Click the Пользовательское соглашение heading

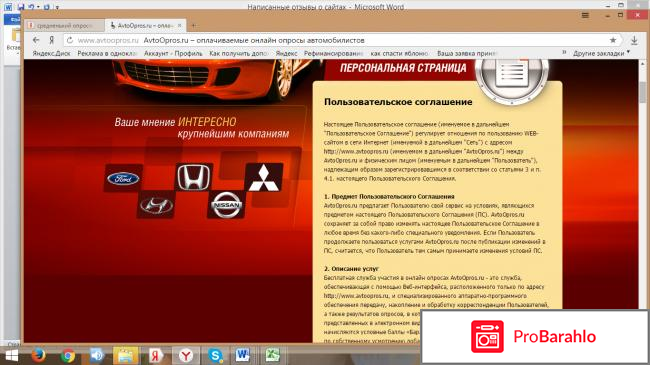click(x=398, y=102)
